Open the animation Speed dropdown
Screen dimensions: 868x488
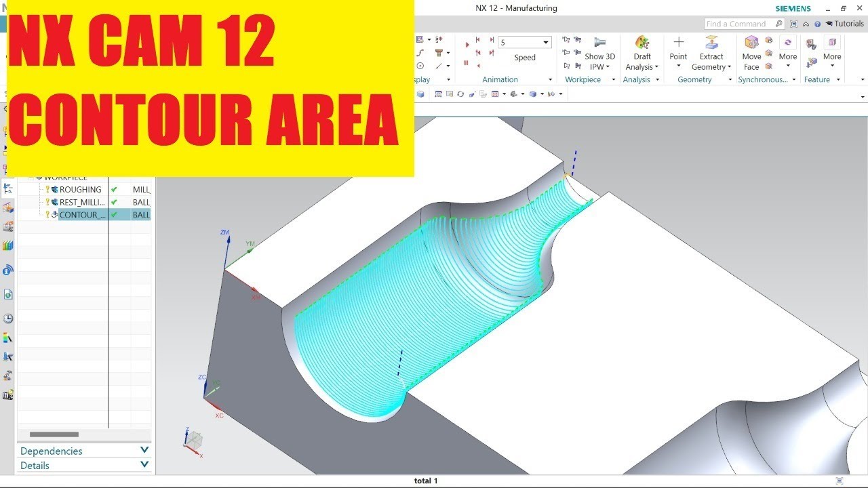pos(546,43)
